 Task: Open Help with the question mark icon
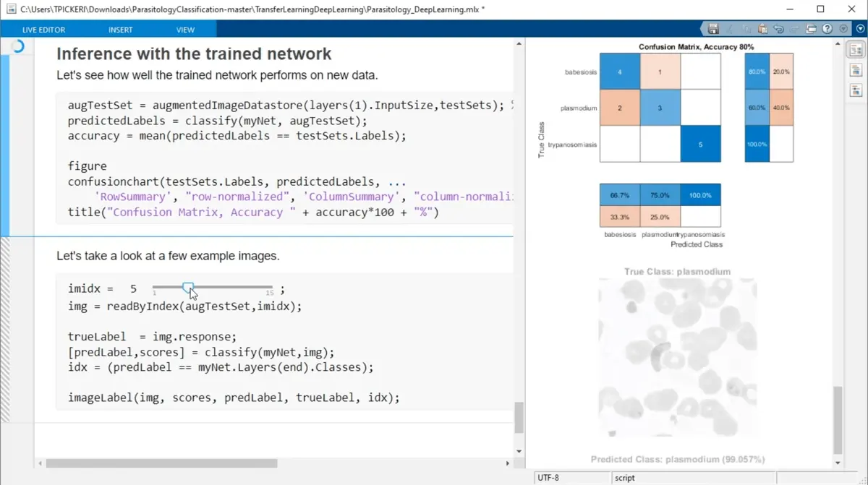(827, 29)
